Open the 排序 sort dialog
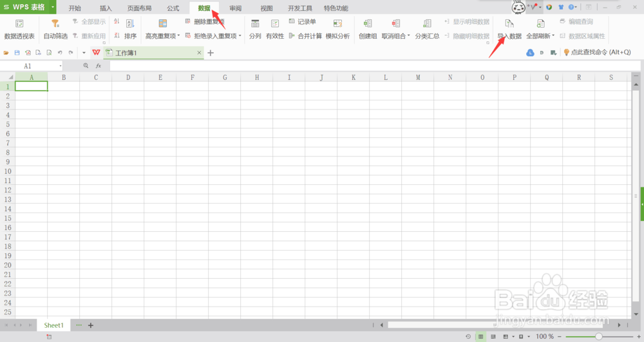Image resolution: width=644 pixels, height=342 pixels. pyautogui.click(x=130, y=29)
